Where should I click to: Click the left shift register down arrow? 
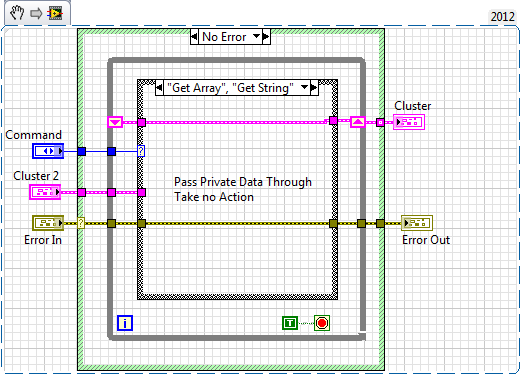tap(115, 122)
